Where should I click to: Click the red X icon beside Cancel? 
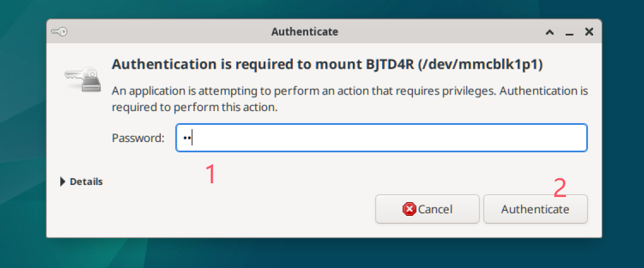pos(410,209)
